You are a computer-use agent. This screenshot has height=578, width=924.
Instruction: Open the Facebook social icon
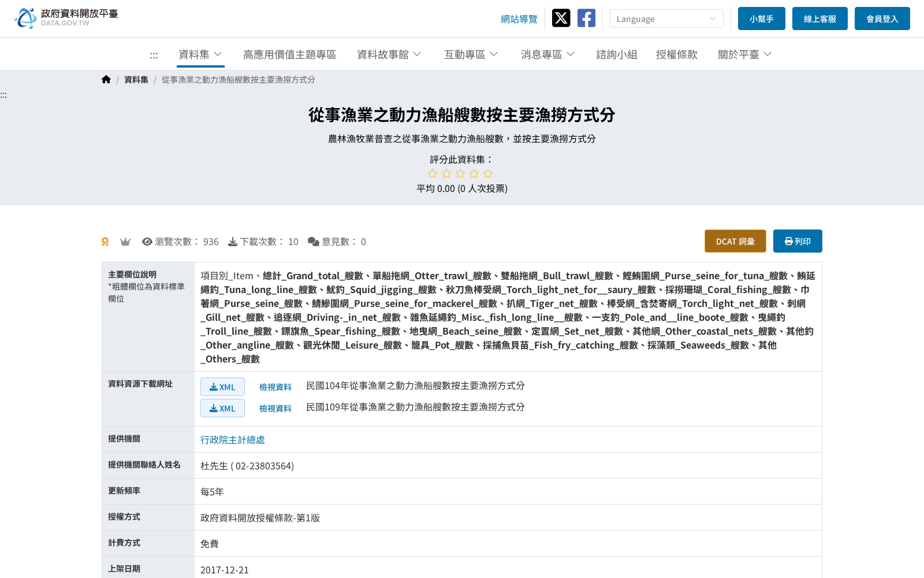pos(586,18)
